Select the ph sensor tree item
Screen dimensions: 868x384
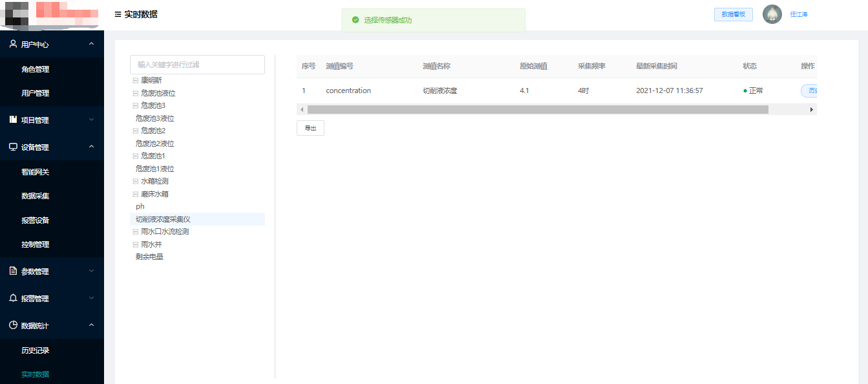(140, 206)
